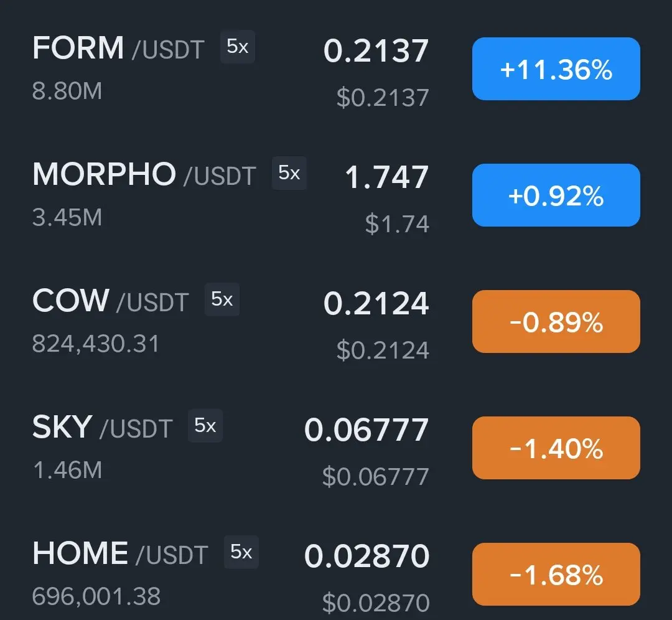Select the SKY price 0.06777

pos(366,430)
